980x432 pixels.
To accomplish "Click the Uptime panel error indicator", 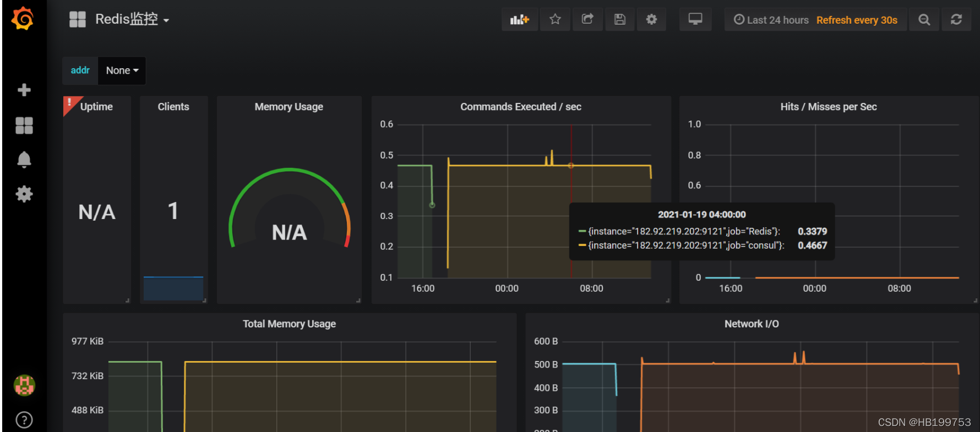I will (x=69, y=102).
